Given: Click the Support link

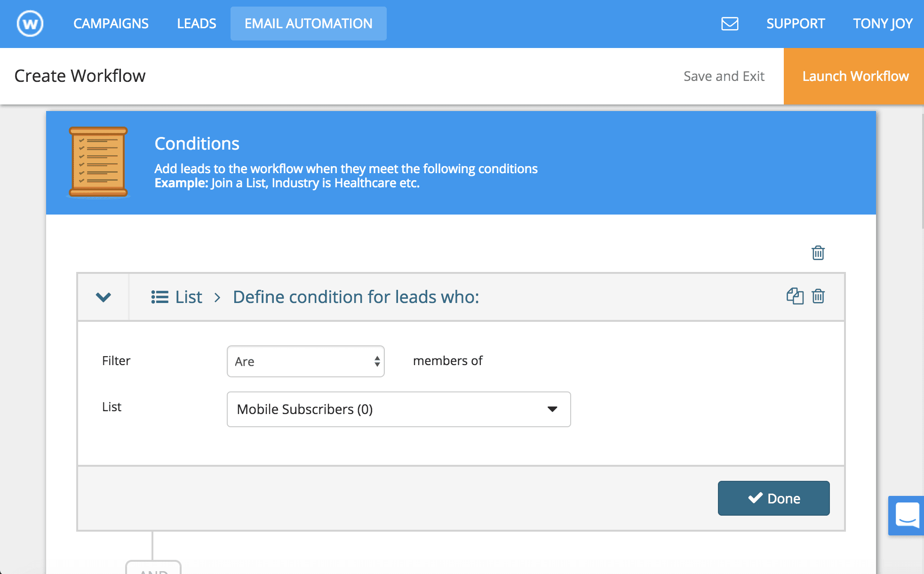Looking at the screenshot, I should (796, 24).
